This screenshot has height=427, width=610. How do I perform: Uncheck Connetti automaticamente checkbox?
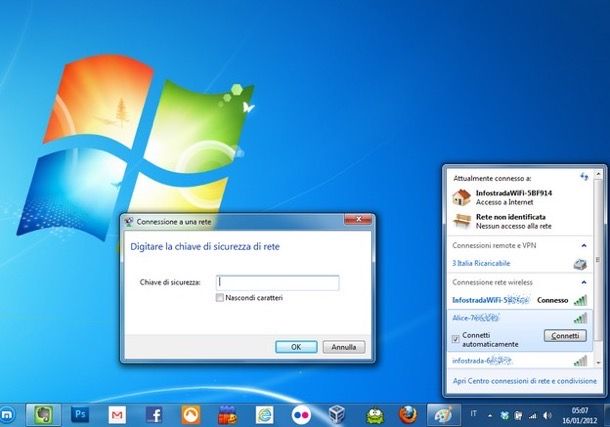click(x=456, y=339)
